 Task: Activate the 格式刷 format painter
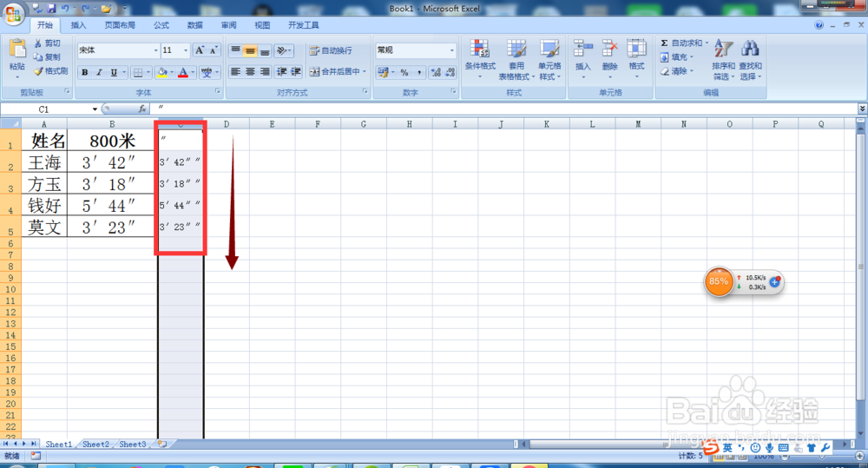[x=50, y=71]
